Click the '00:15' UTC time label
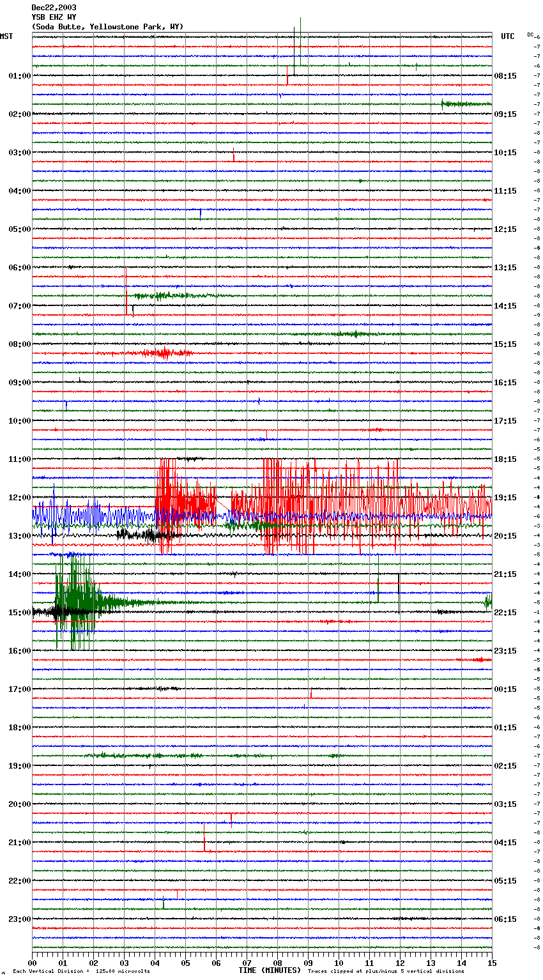The width and height of the screenshot is (543, 980). 505,689
